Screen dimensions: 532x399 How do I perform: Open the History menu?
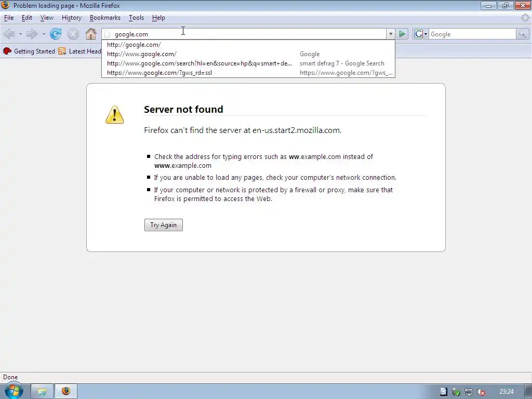[x=72, y=18]
